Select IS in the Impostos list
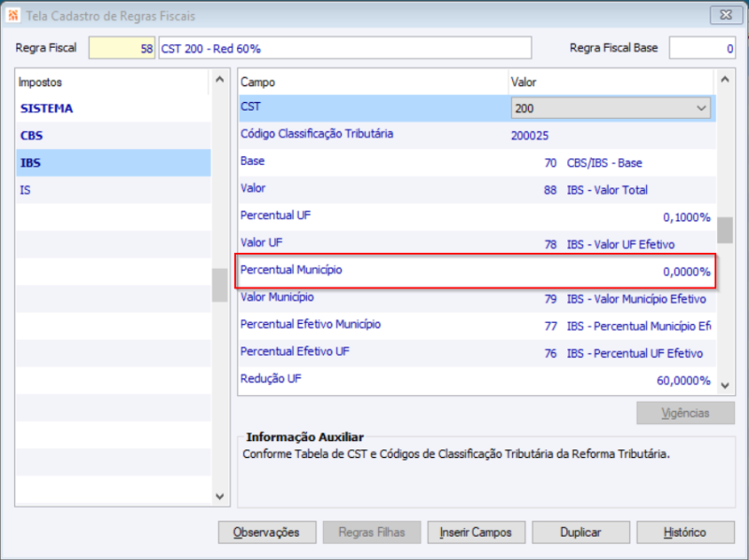 [x=113, y=190]
